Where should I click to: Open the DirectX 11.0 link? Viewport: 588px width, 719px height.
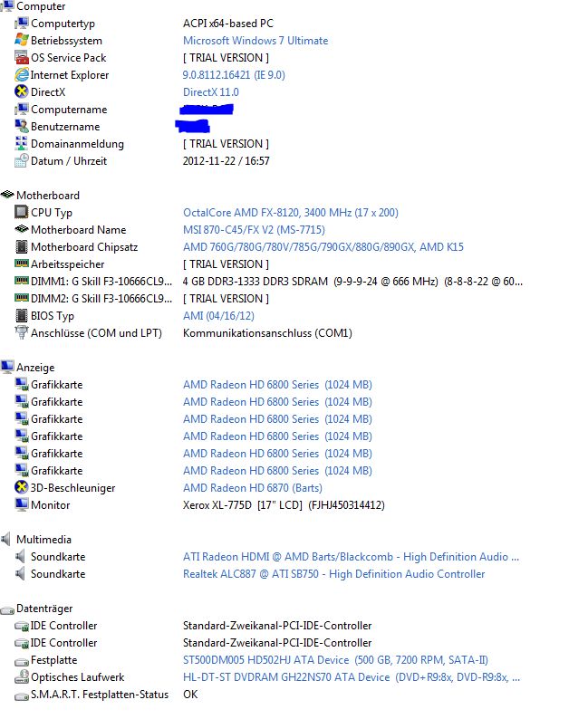pyautogui.click(x=211, y=92)
